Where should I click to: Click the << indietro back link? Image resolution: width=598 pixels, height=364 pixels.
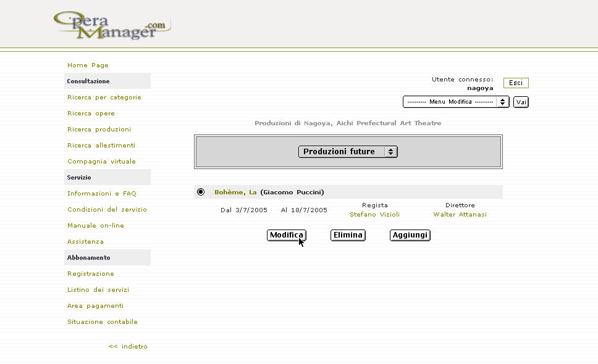pyautogui.click(x=128, y=347)
